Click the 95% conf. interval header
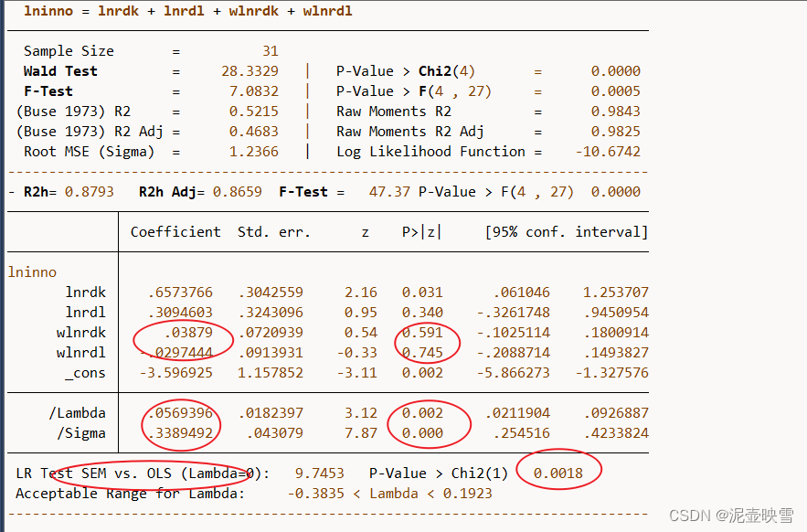The image size is (807, 532). click(x=566, y=232)
